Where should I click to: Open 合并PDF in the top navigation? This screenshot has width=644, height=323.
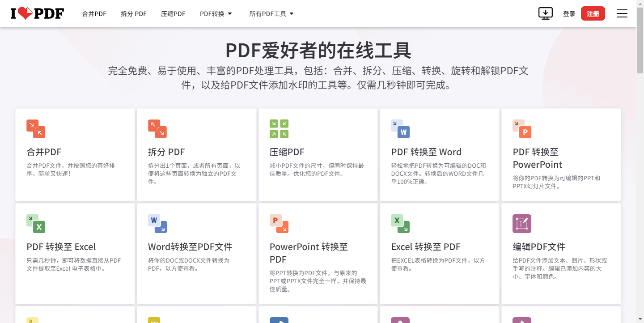point(94,14)
